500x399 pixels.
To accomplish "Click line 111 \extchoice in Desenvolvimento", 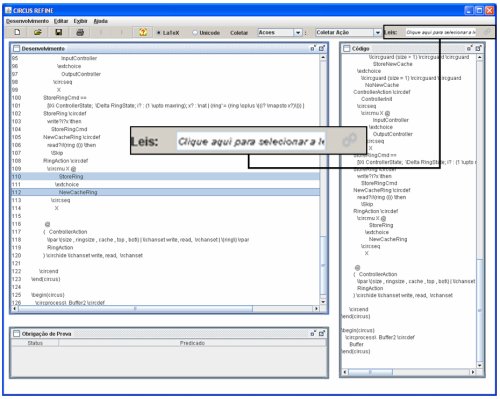I will pyautogui.click(x=67, y=184).
